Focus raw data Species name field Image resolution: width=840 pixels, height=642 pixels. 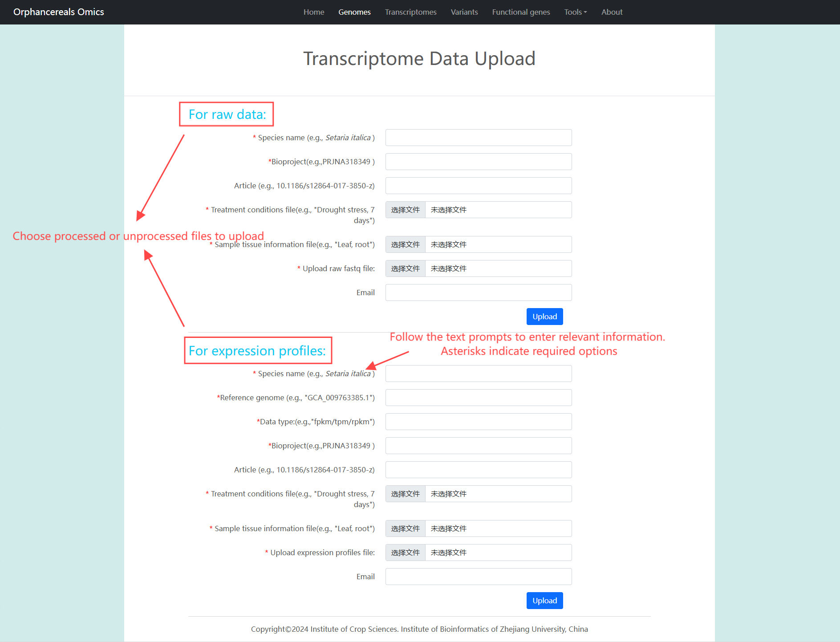[478, 138]
